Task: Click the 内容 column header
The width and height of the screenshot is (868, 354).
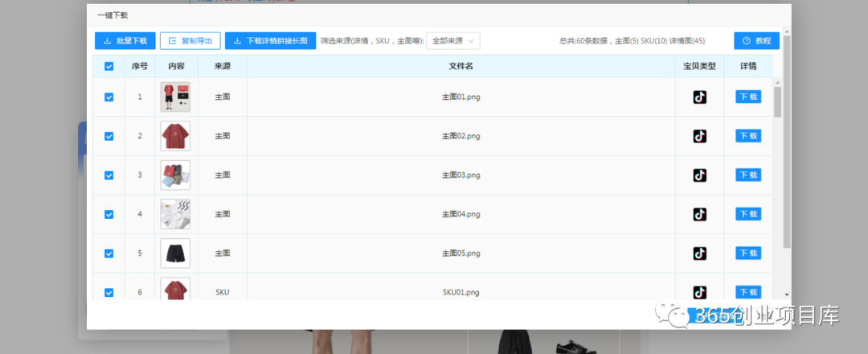Action: pos(176,67)
